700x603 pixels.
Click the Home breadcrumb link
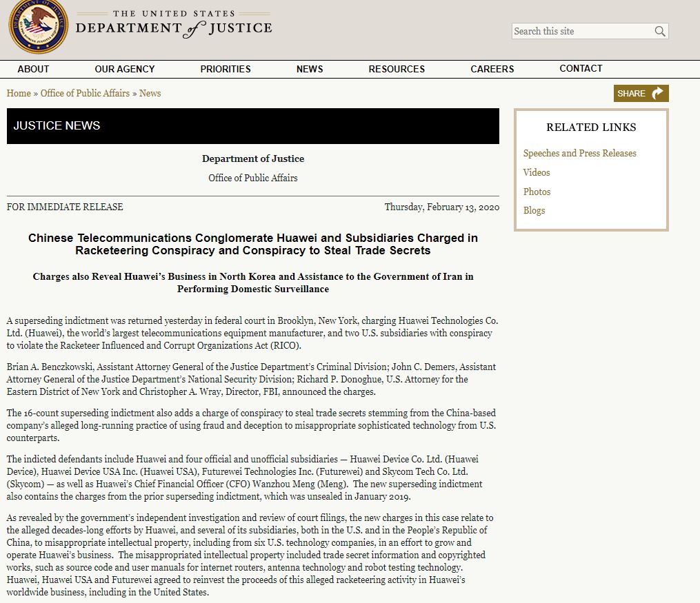19,93
